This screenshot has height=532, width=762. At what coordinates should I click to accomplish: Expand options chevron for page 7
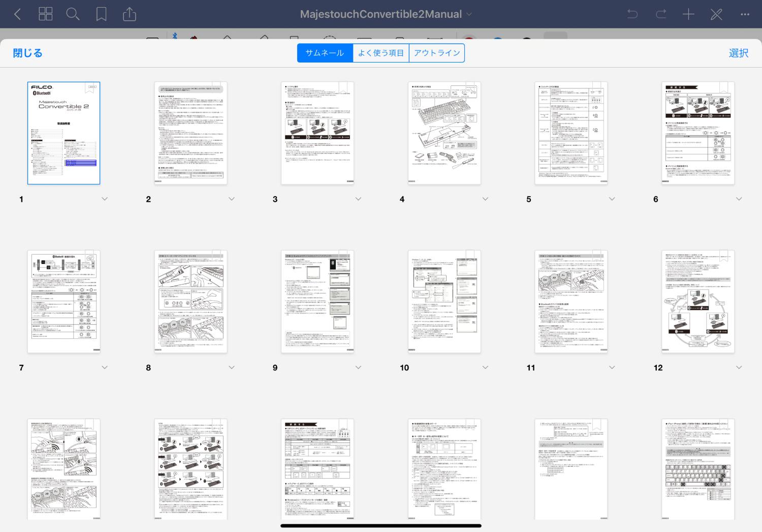tap(105, 367)
